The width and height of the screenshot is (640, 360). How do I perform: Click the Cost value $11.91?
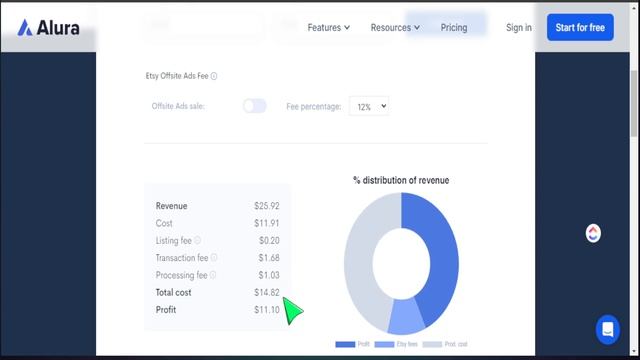(x=267, y=223)
